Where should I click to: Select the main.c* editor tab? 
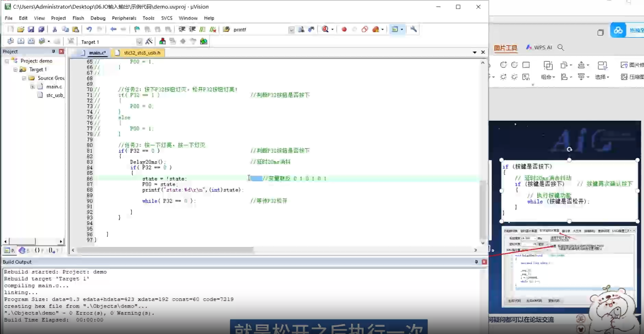(94, 53)
